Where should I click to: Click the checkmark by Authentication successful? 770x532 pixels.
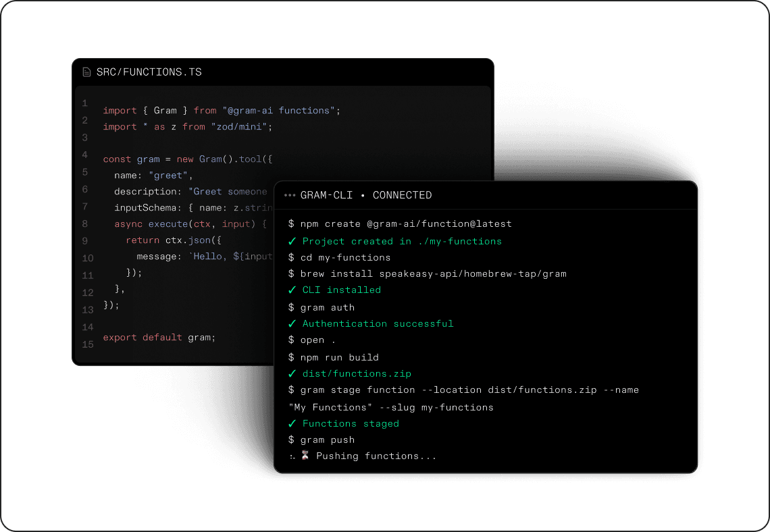[x=292, y=323]
